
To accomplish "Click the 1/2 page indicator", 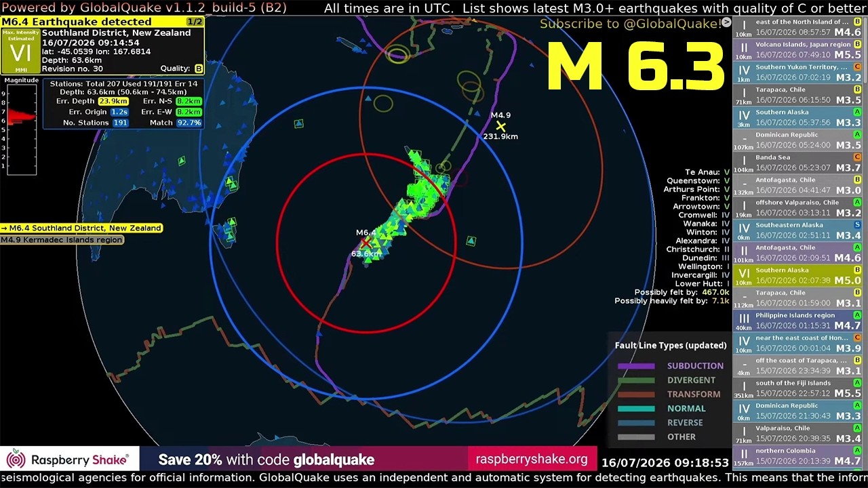I will click(x=195, y=22).
